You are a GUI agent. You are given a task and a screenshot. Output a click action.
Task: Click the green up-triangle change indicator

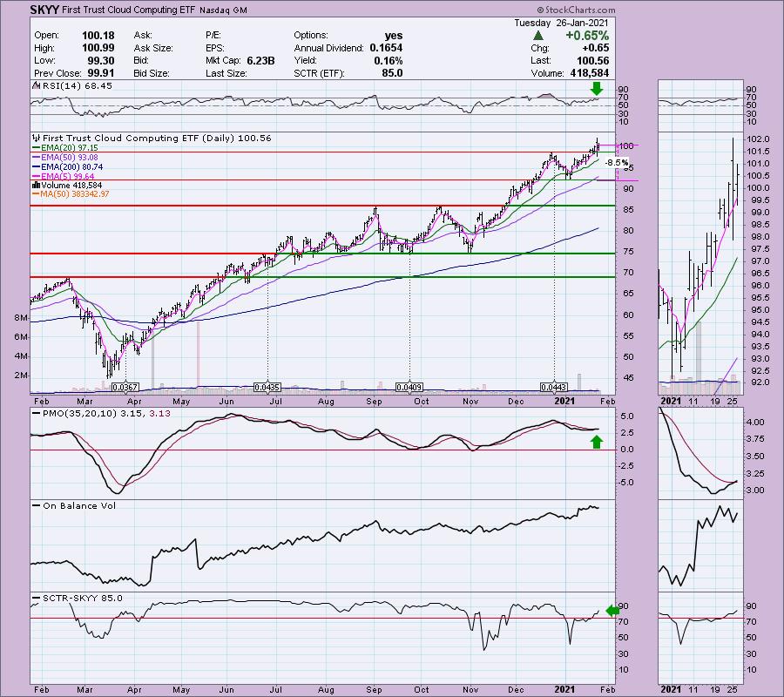coord(538,36)
